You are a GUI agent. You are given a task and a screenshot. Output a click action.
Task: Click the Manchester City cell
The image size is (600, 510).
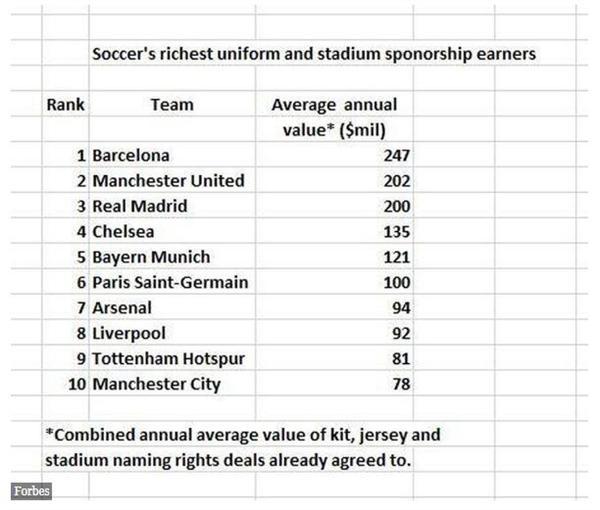(156, 383)
